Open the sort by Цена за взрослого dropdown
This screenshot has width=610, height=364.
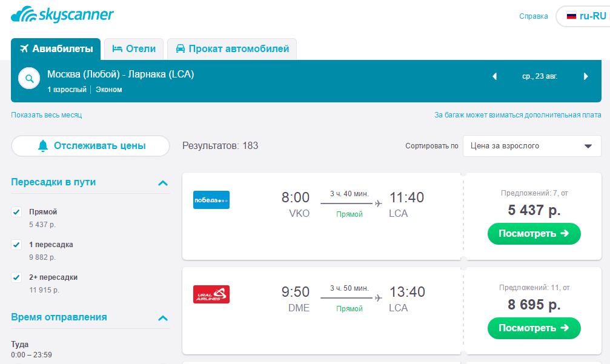(532, 146)
